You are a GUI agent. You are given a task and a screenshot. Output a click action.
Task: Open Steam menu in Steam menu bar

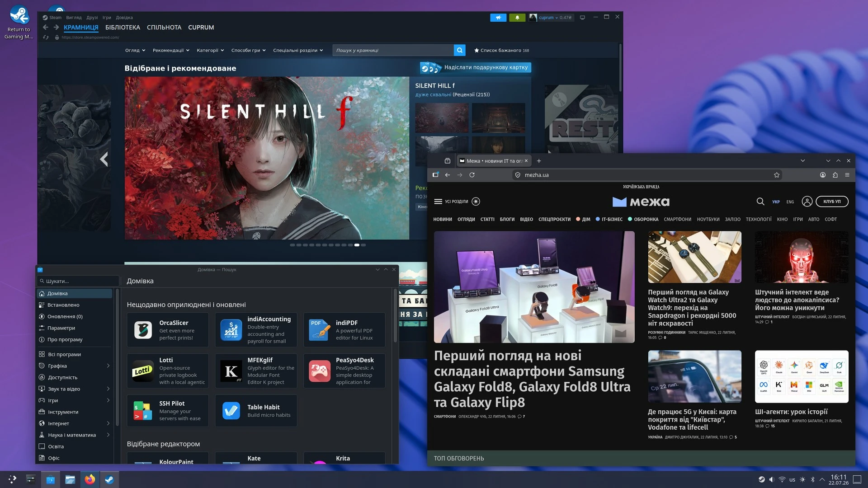tap(55, 18)
